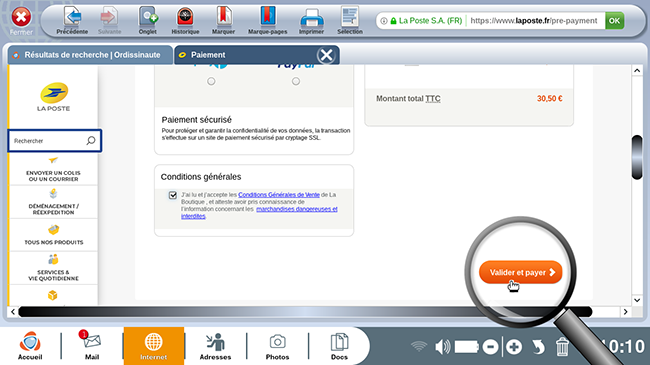Click the vertical scrollbar down arrow
650x365 pixels.
[x=637, y=300]
